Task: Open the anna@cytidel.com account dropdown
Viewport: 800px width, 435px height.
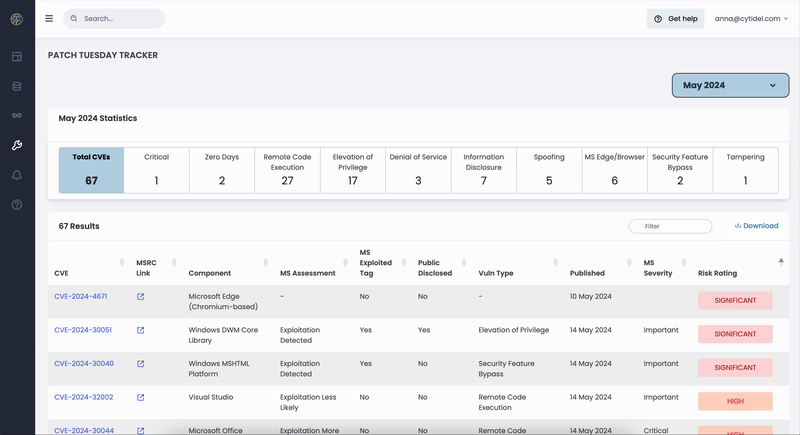Action: click(x=751, y=18)
